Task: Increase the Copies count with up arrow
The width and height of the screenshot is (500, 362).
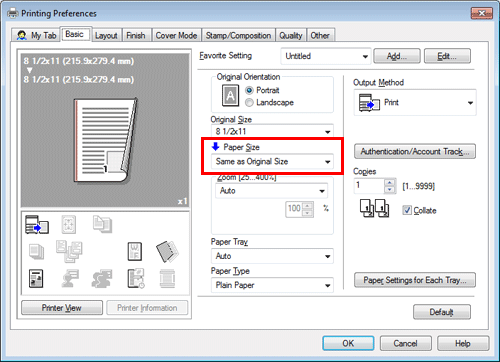Action: (389, 183)
